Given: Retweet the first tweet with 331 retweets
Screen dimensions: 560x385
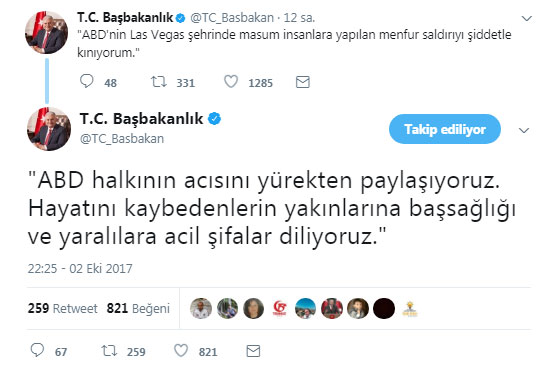Looking at the screenshot, I should coord(158,82).
